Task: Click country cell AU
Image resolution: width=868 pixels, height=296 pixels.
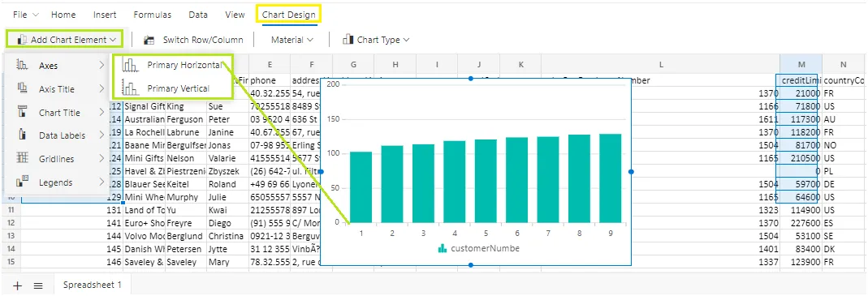Action: tap(843, 118)
